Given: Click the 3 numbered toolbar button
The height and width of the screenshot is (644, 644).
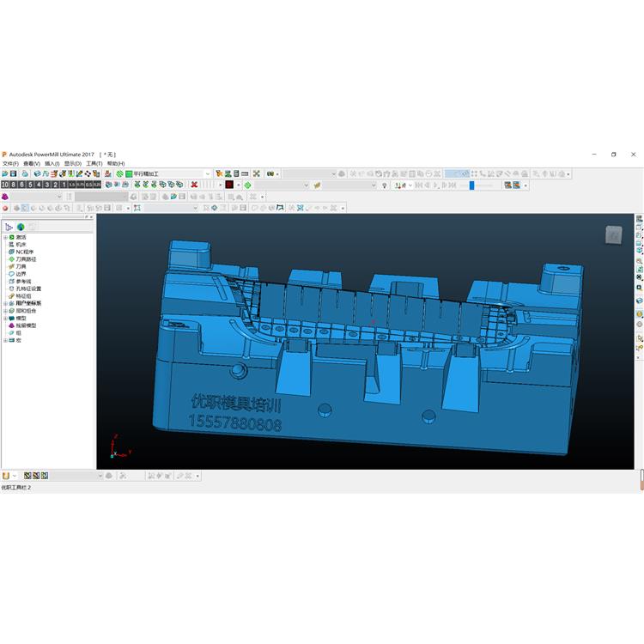Looking at the screenshot, I should (47, 185).
